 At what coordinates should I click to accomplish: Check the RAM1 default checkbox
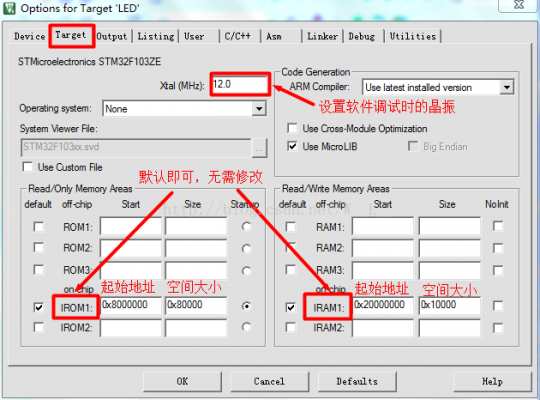pos(291,227)
